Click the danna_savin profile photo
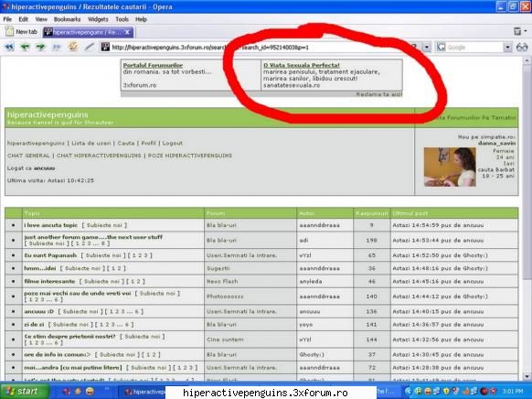 pyautogui.click(x=450, y=167)
